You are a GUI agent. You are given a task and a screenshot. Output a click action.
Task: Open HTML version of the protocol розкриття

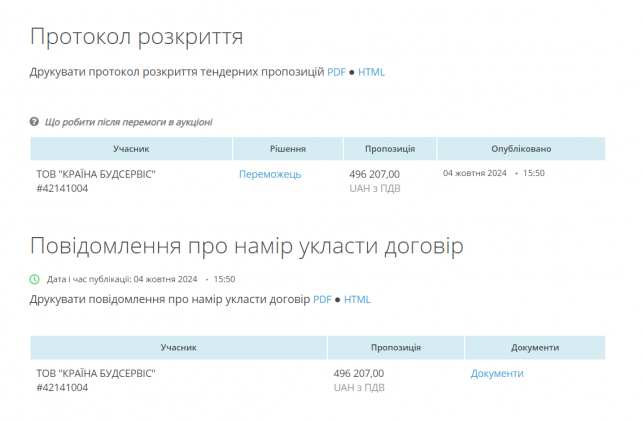click(x=371, y=72)
